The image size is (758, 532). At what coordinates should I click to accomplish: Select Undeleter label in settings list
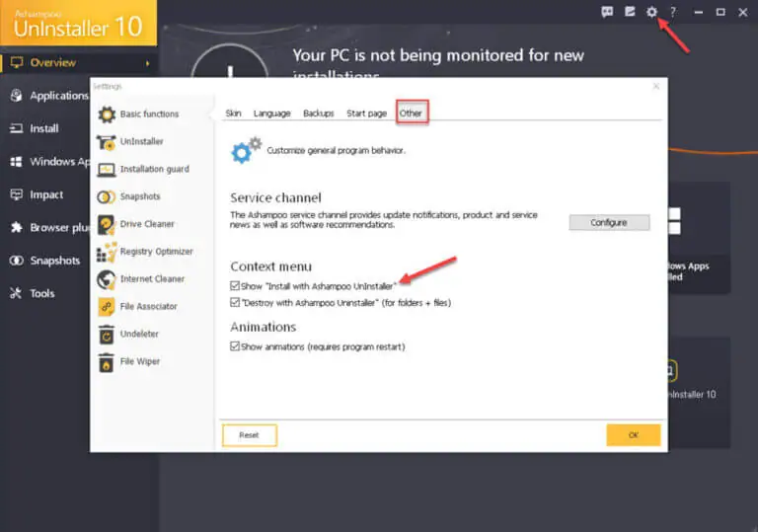pyautogui.click(x=139, y=334)
